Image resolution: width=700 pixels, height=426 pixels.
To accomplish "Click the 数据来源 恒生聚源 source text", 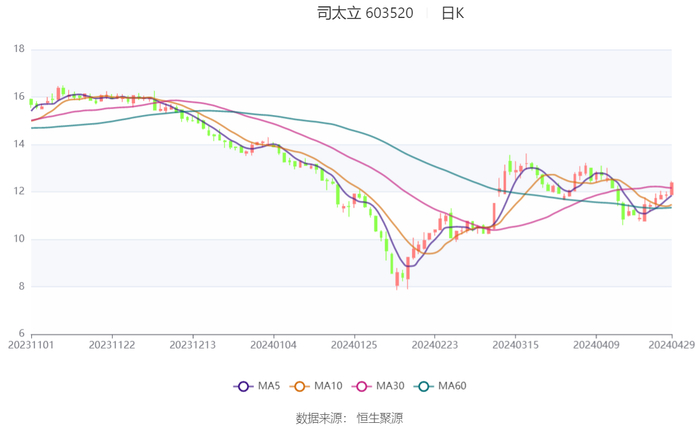I will click(349, 417).
